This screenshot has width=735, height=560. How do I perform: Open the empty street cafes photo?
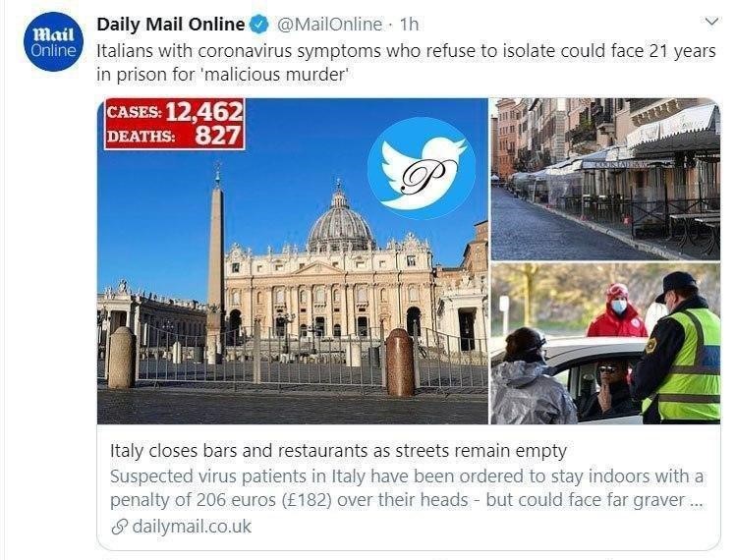tap(605, 179)
